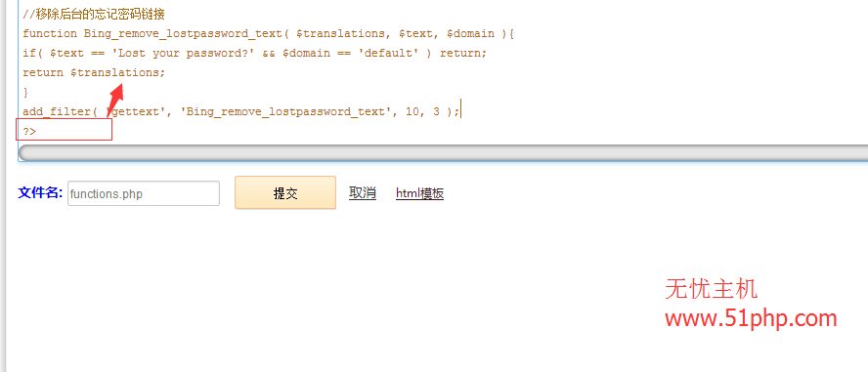Click the return $translations; line
This screenshot has height=372, width=868.
[x=94, y=73]
